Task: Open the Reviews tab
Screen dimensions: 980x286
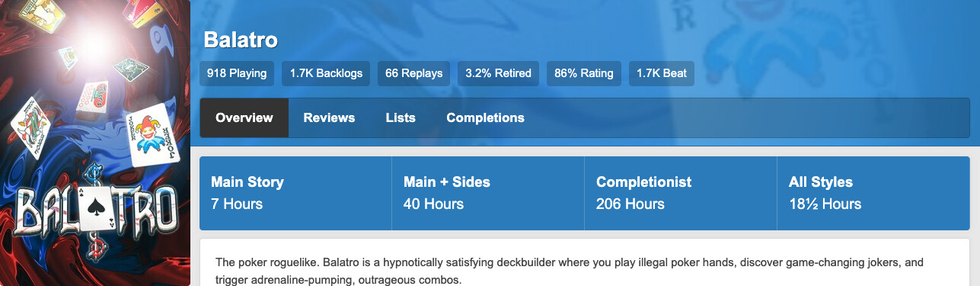Action: click(329, 117)
